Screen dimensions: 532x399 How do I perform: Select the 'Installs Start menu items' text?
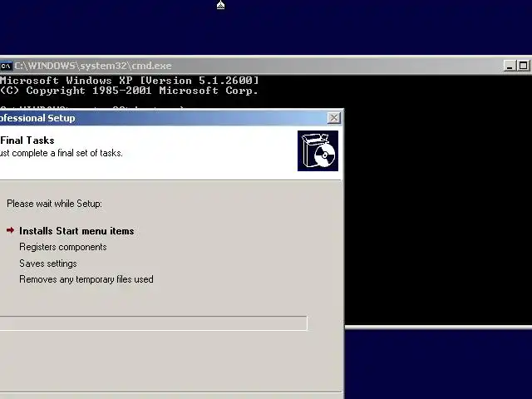(76, 231)
